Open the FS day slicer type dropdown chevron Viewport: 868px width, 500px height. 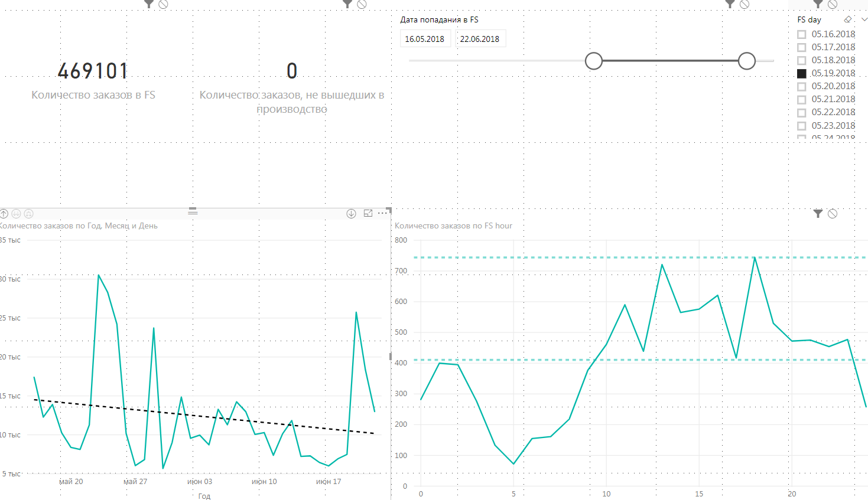point(864,19)
